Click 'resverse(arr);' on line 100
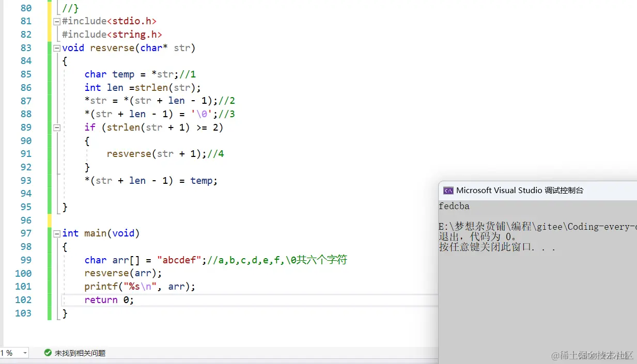The width and height of the screenshot is (637, 364). click(123, 273)
